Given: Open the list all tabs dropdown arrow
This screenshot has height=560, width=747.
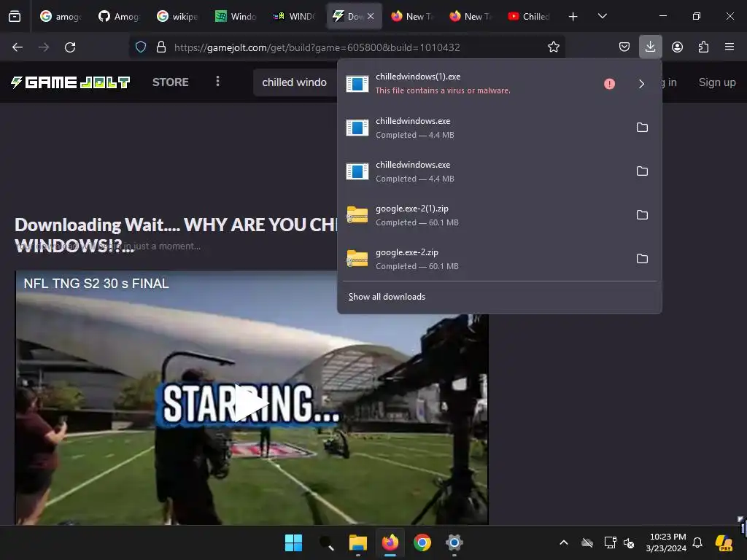Looking at the screenshot, I should [x=602, y=16].
